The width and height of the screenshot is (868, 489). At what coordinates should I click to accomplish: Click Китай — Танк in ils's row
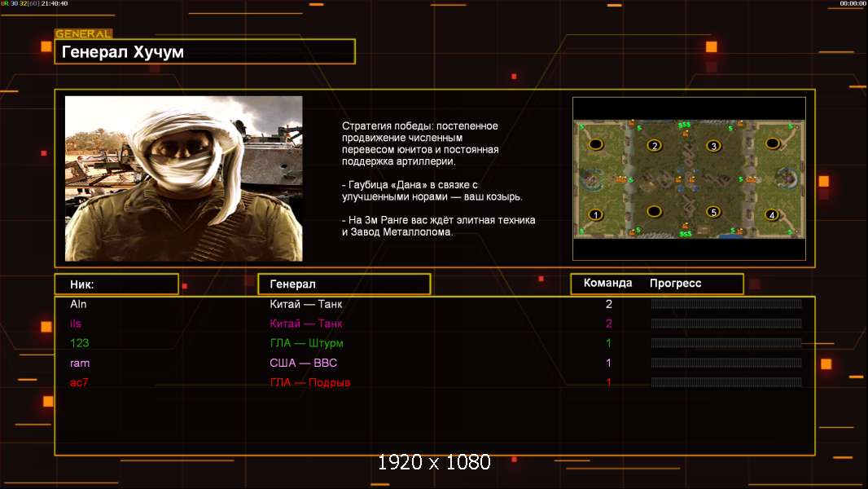tap(306, 324)
